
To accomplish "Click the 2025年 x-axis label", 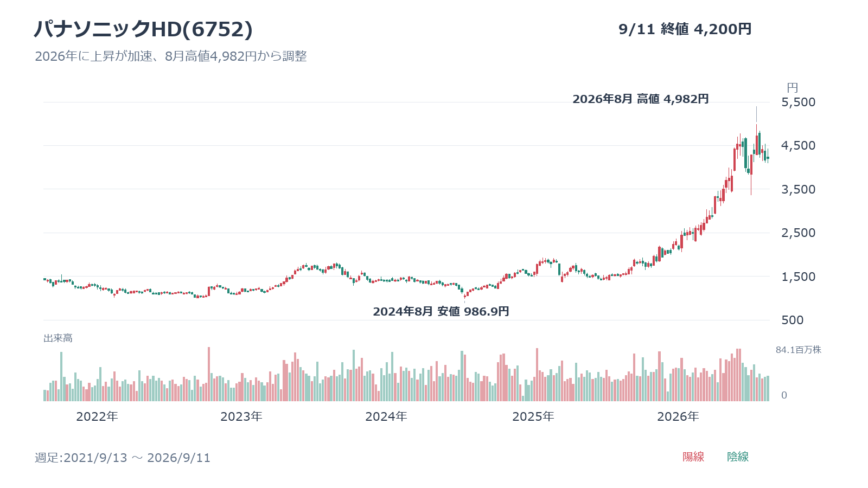I will (x=533, y=416).
